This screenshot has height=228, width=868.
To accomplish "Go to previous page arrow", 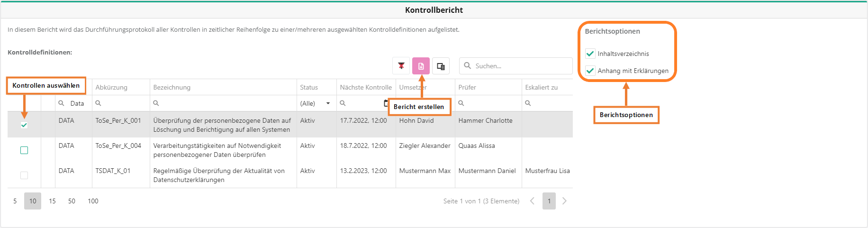I will tap(532, 201).
